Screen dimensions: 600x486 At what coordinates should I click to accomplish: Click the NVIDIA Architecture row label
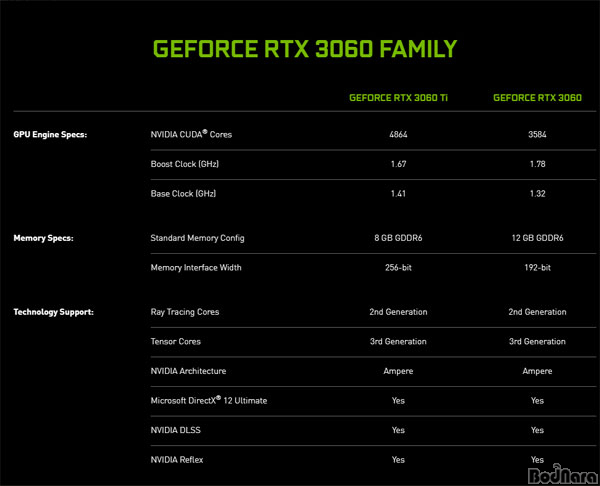(188, 371)
